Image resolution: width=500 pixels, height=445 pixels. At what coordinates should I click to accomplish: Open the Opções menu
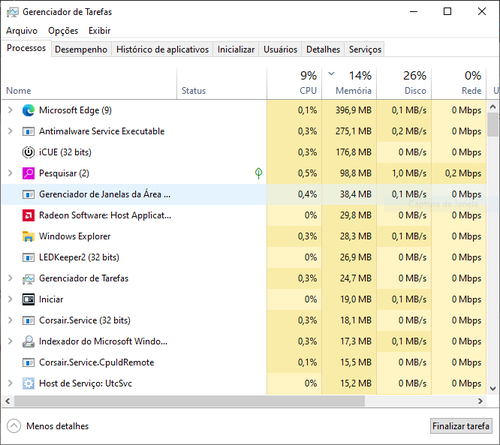pos(63,31)
